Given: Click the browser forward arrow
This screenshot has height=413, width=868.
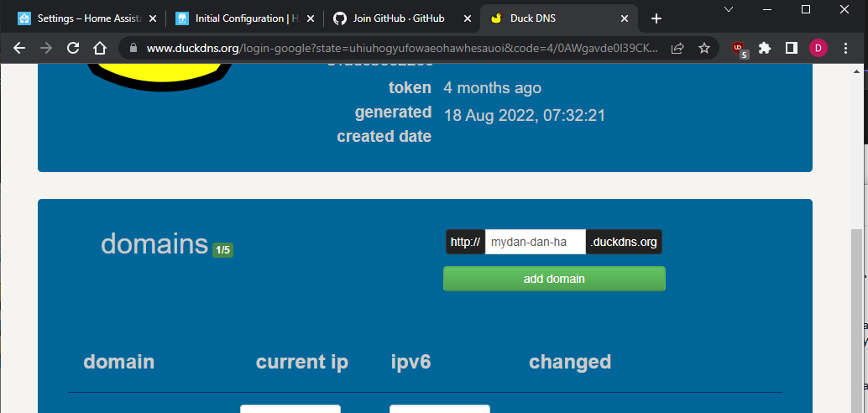Looking at the screenshot, I should (46, 48).
